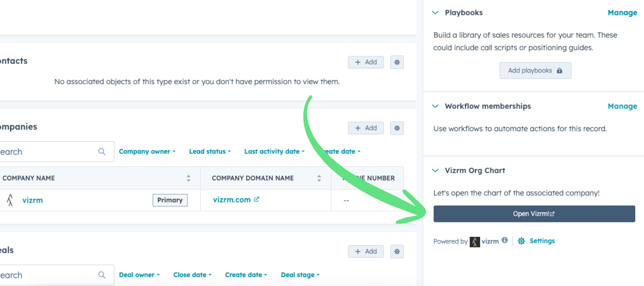Screen dimensions: 644x286
Task: Click Add playbooks locked button
Action: [x=535, y=71]
